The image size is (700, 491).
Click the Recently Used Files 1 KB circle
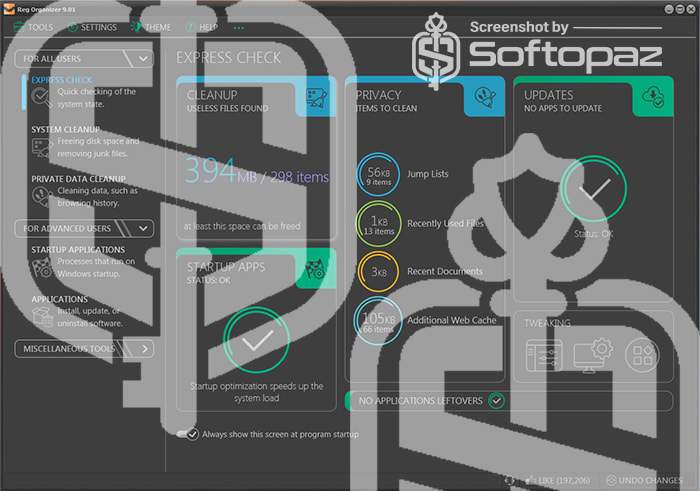click(378, 224)
